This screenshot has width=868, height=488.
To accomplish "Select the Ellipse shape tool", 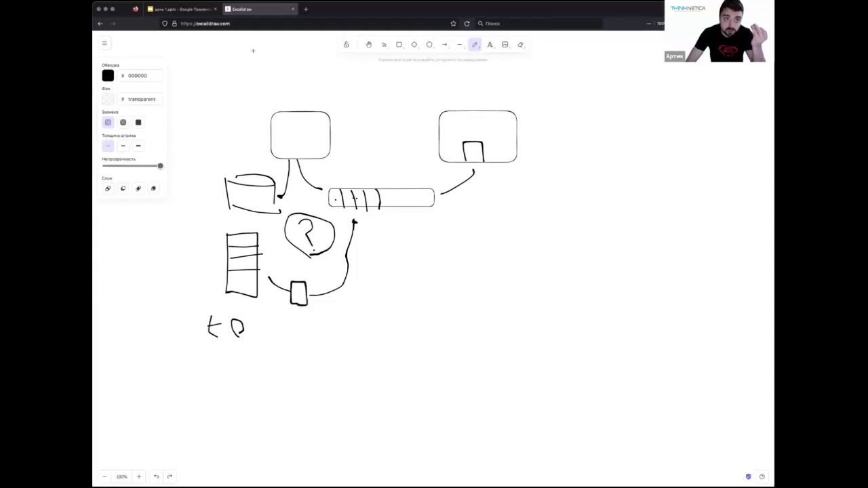I will click(429, 45).
